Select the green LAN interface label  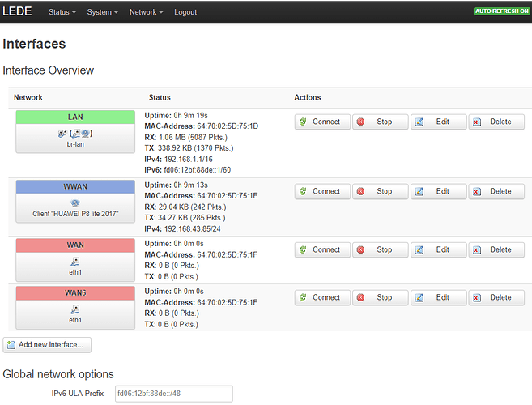74,117
